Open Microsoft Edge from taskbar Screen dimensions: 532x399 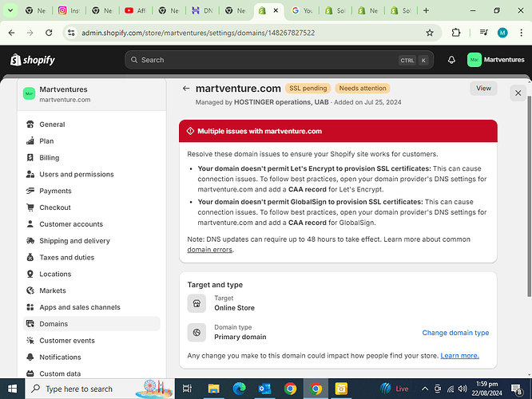(x=239, y=389)
